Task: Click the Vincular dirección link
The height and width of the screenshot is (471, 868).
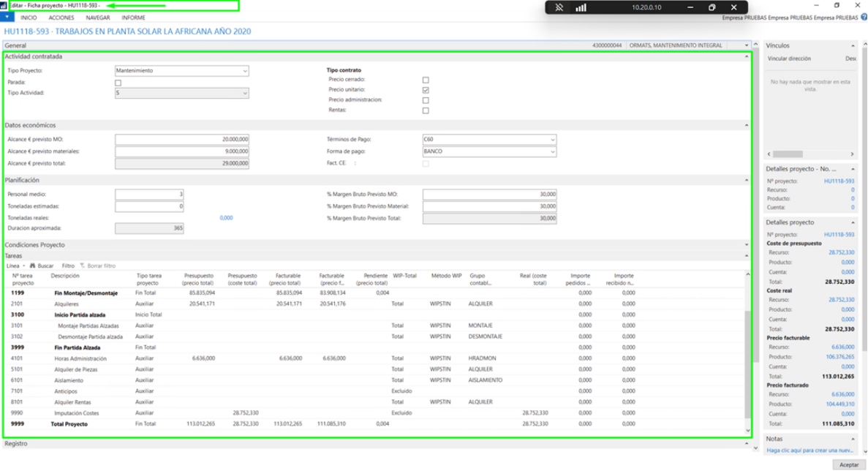Action: 788,58
